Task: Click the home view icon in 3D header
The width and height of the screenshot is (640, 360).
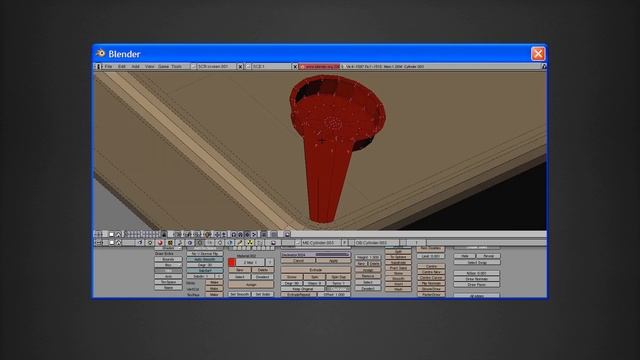Action: coord(118,234)
